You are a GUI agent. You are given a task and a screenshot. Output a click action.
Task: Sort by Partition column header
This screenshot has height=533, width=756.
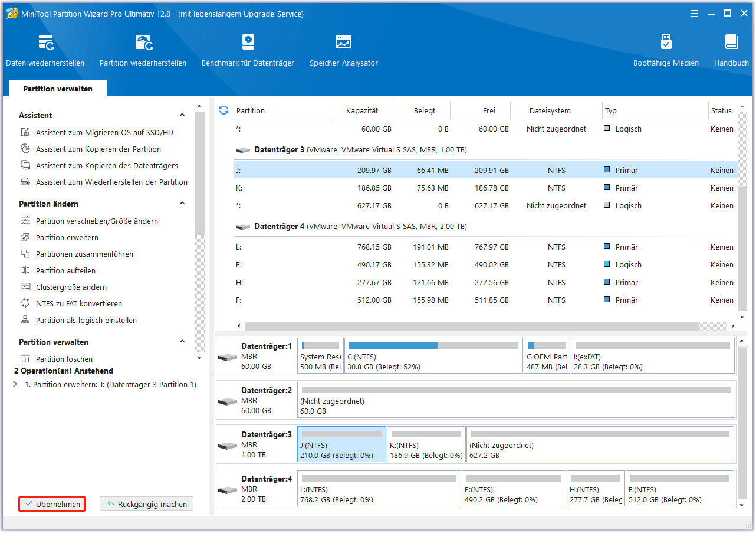point(283,111)
